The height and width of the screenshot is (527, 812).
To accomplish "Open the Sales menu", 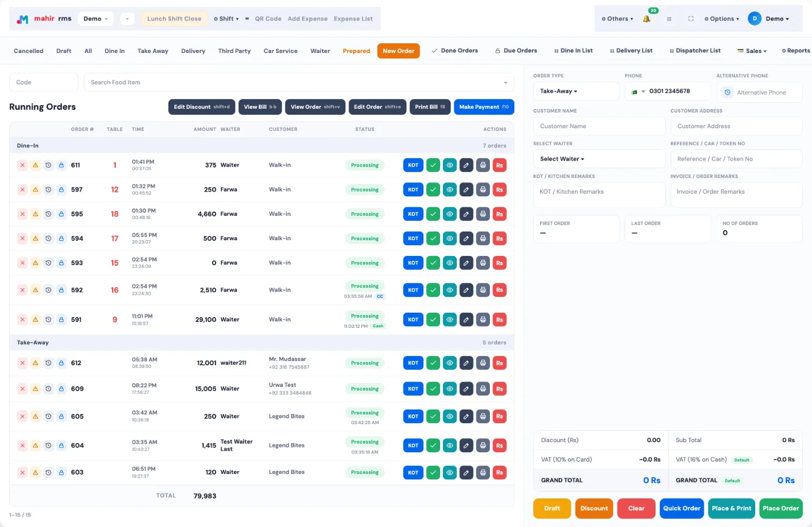I will point(752,51).
